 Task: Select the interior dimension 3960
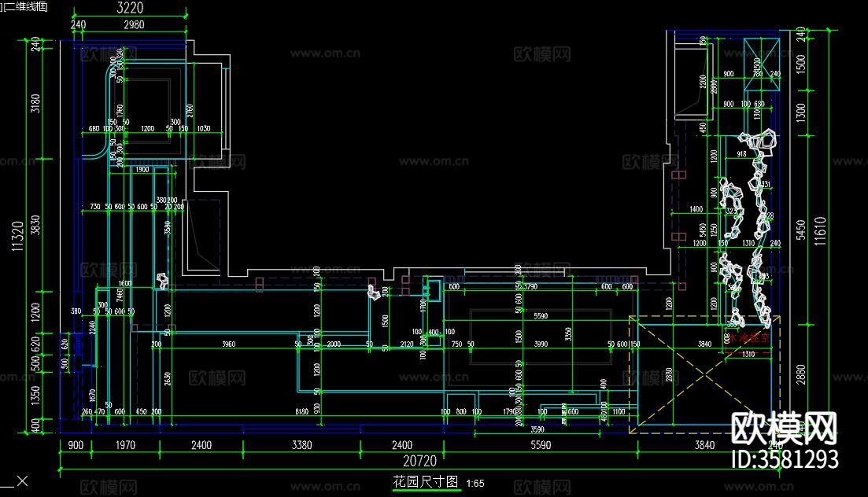229,344
